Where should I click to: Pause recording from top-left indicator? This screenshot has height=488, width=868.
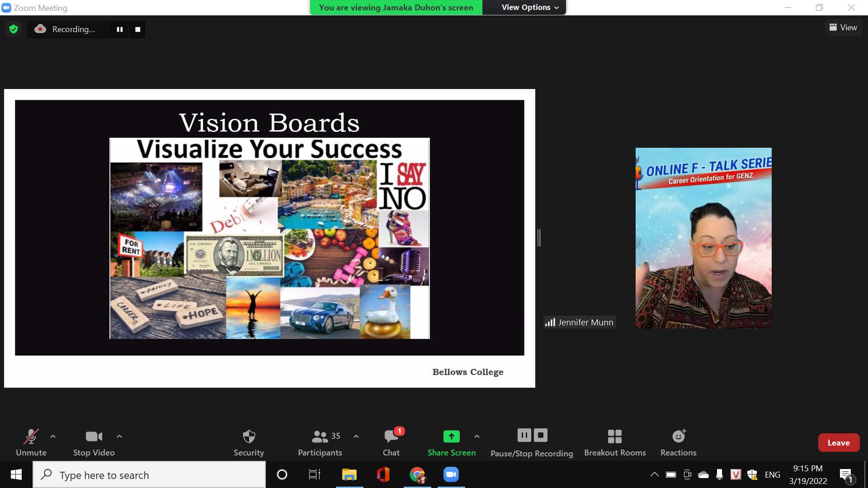(x=120, y=29)
